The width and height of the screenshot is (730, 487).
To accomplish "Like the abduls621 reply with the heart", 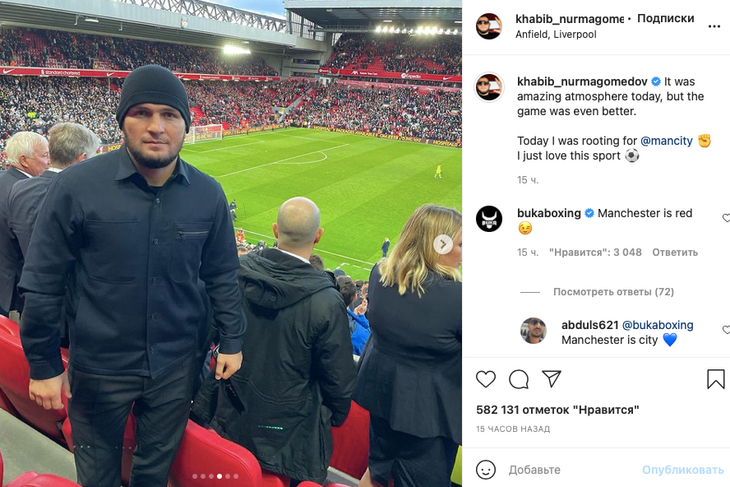I will click(726, 330).
